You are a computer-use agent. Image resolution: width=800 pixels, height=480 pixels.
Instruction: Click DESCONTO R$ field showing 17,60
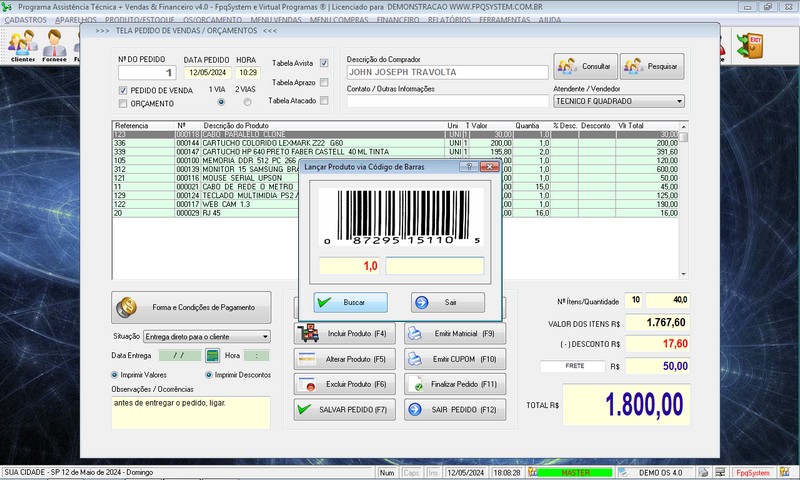pos(658,344)
